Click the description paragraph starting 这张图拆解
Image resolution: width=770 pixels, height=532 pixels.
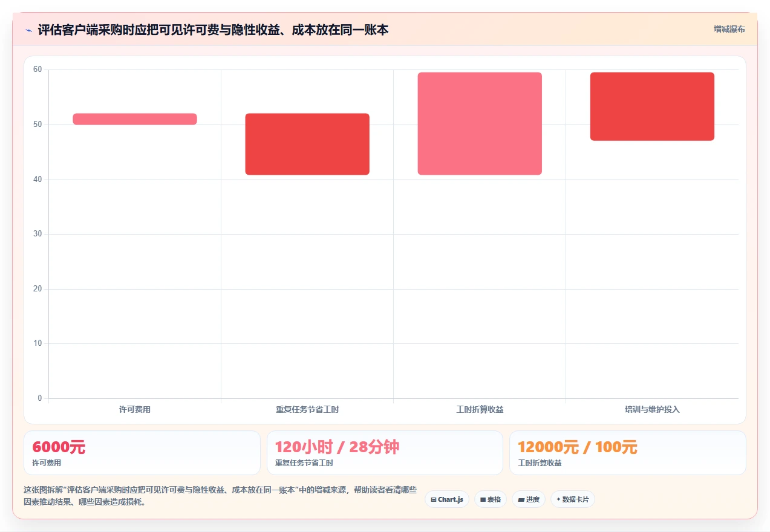(220, 496)
